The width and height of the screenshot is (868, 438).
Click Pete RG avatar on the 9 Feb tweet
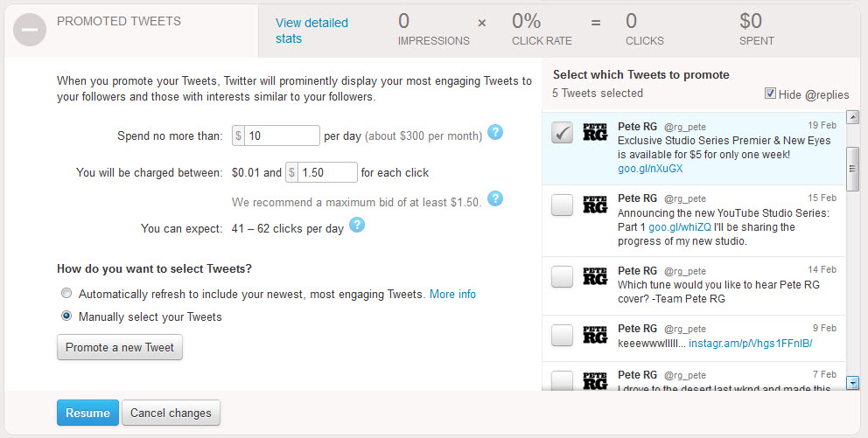tap(595, 335)
